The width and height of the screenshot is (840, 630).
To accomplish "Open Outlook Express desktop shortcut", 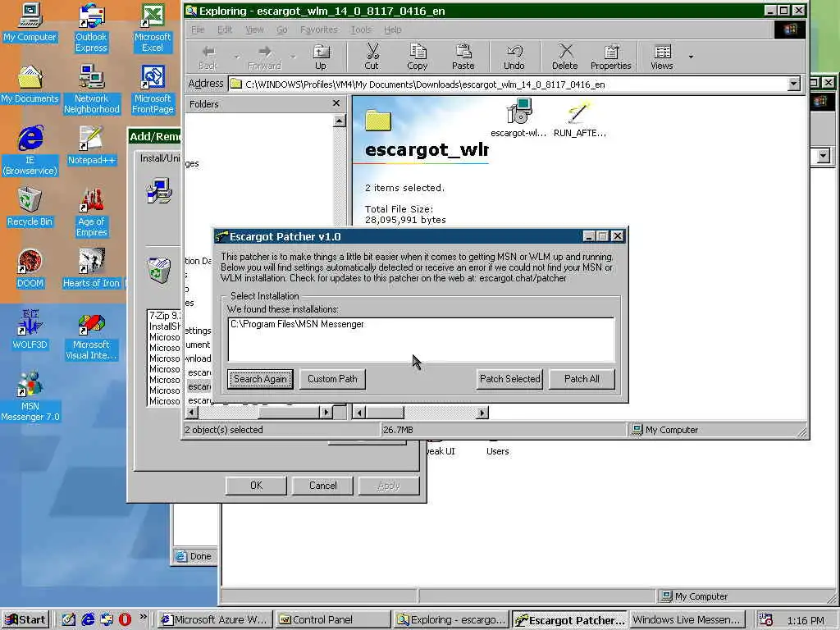I will tap(91, 28).
